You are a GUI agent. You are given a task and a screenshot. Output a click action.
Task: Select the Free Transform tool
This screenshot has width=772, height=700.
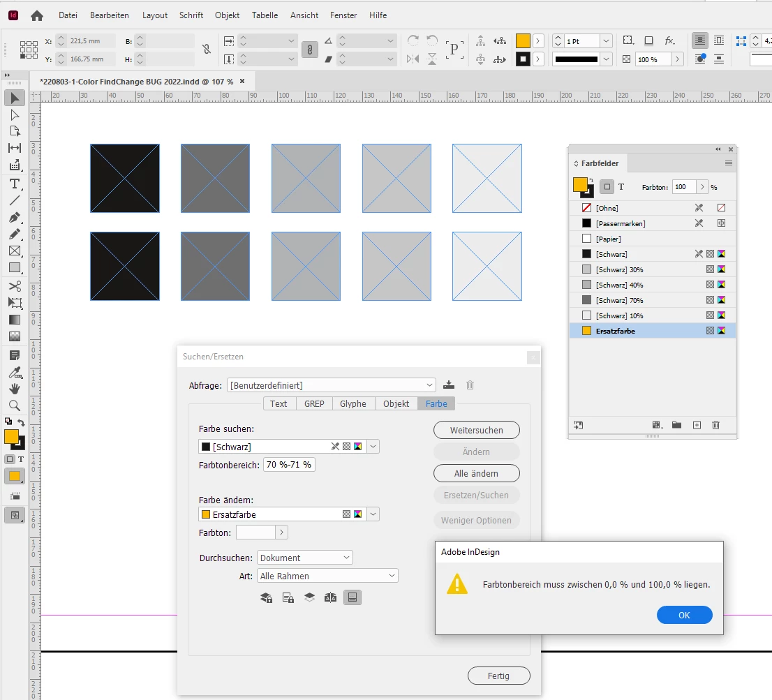click(x=15, y=303)
